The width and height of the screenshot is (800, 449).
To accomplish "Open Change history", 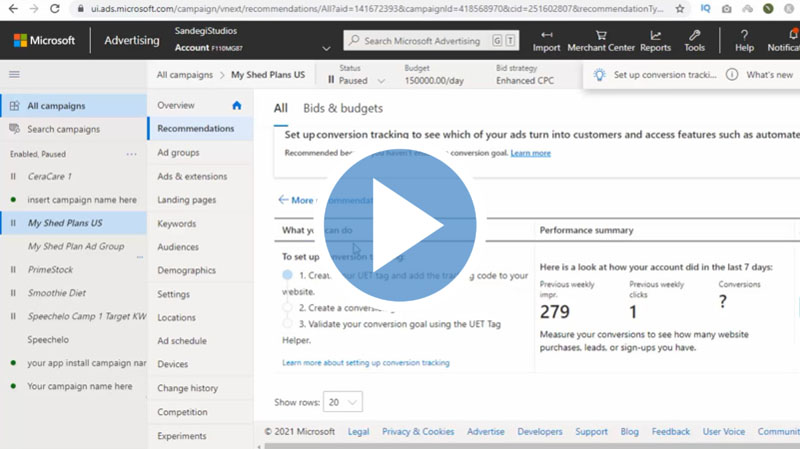I will tap(187, 388).
